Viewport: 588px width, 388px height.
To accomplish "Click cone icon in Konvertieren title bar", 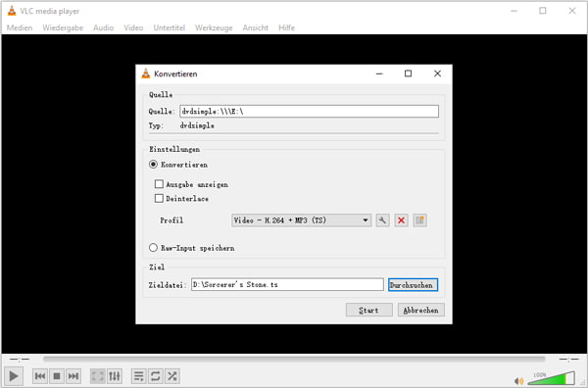I will point(145,73).
